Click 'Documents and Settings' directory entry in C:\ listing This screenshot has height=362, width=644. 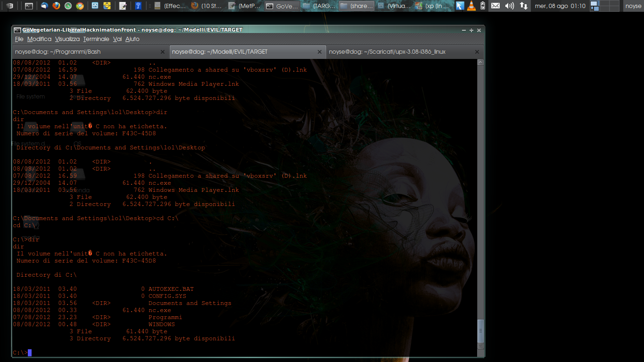coord(190,303)
